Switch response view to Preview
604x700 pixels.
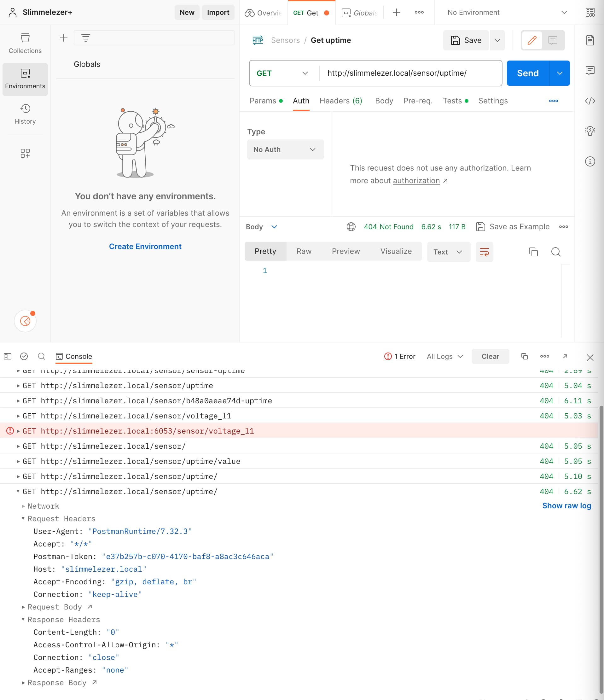coord(346,251)
